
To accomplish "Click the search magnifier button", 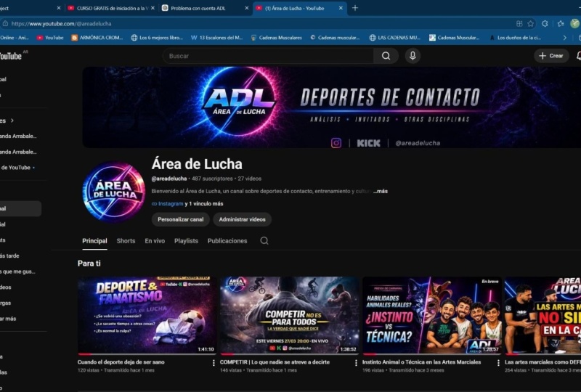I will coord(386,56).
